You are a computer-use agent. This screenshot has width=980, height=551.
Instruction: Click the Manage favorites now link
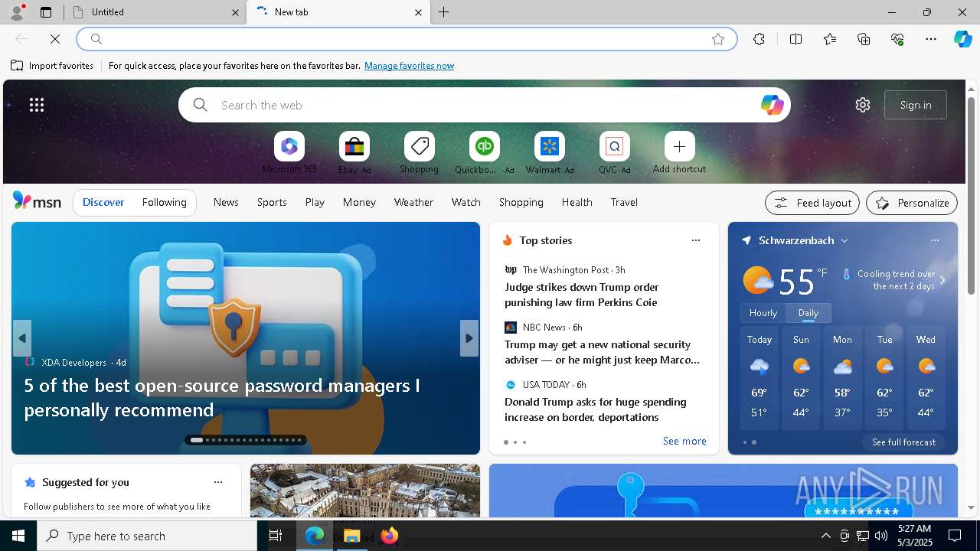click(x=409, y=66)
